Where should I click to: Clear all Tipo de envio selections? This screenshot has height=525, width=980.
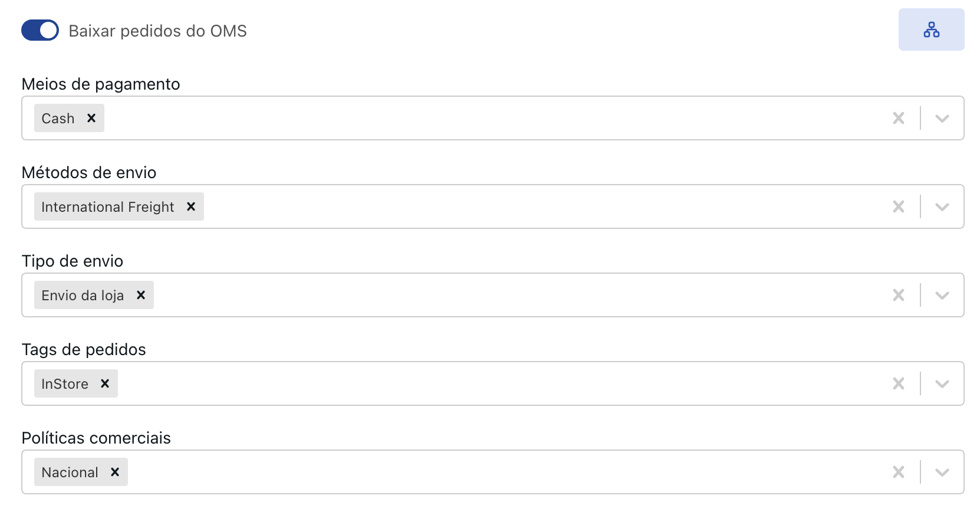point(899,295)
